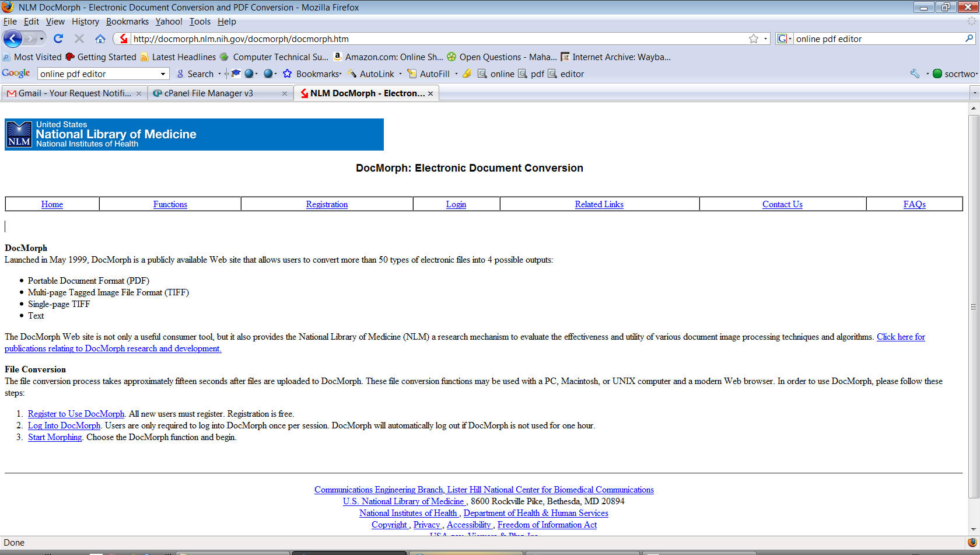The width and height of the screenshot is (980, 555).
Task: Click the NLM logo banner
Action: tap(194, 134)
